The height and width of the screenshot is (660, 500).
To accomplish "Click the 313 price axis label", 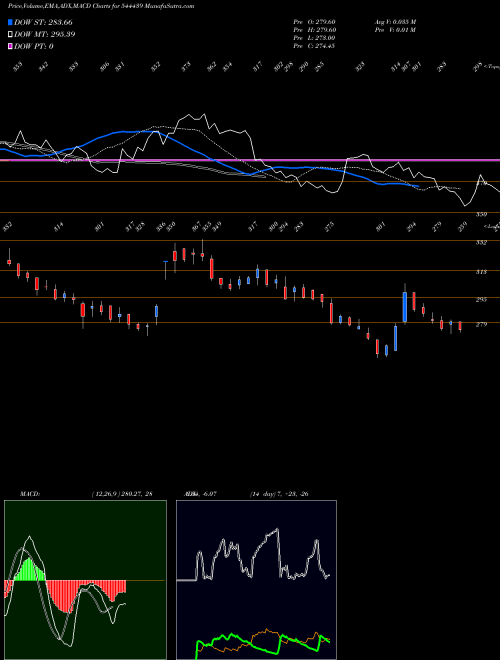I will [481, 272].
